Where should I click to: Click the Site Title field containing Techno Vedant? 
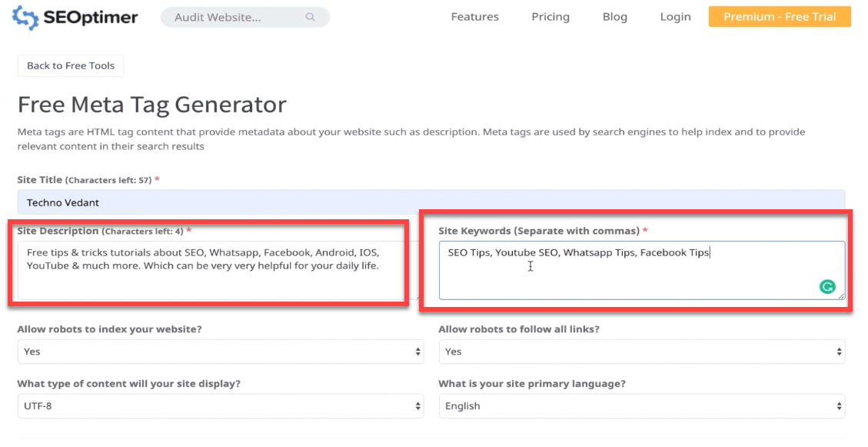point(431,202)
